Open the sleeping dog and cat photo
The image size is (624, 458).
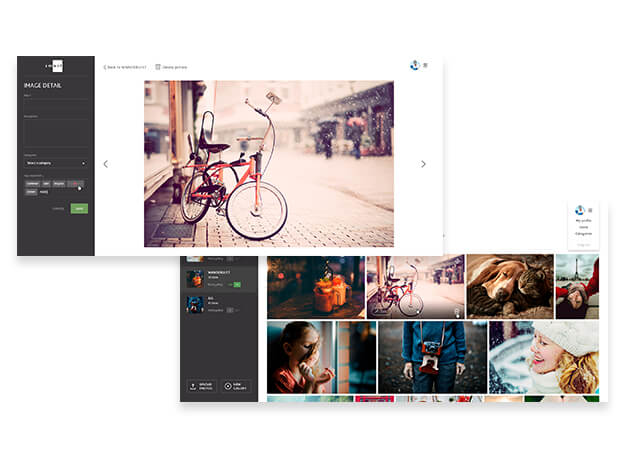[508, 287]
